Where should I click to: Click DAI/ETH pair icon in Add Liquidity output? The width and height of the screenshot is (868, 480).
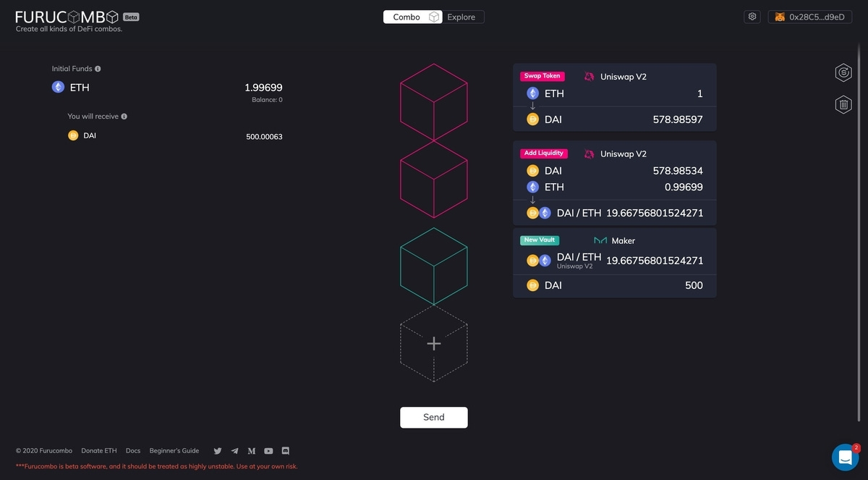tap(539, 213)
